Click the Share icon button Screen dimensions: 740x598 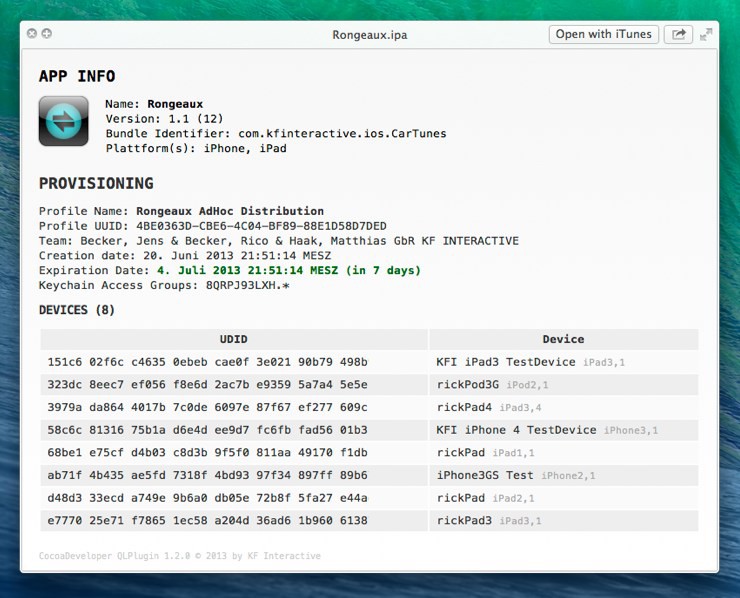tap(678, 34)
